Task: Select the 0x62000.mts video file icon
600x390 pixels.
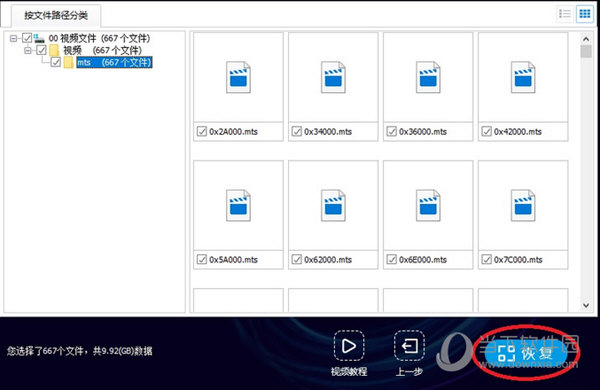Action: [333, 205]
